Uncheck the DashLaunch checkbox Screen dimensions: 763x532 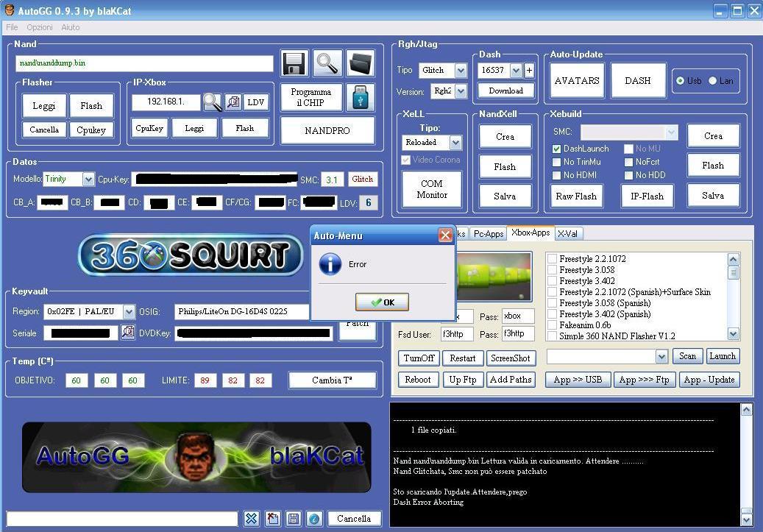coord(557,149)
